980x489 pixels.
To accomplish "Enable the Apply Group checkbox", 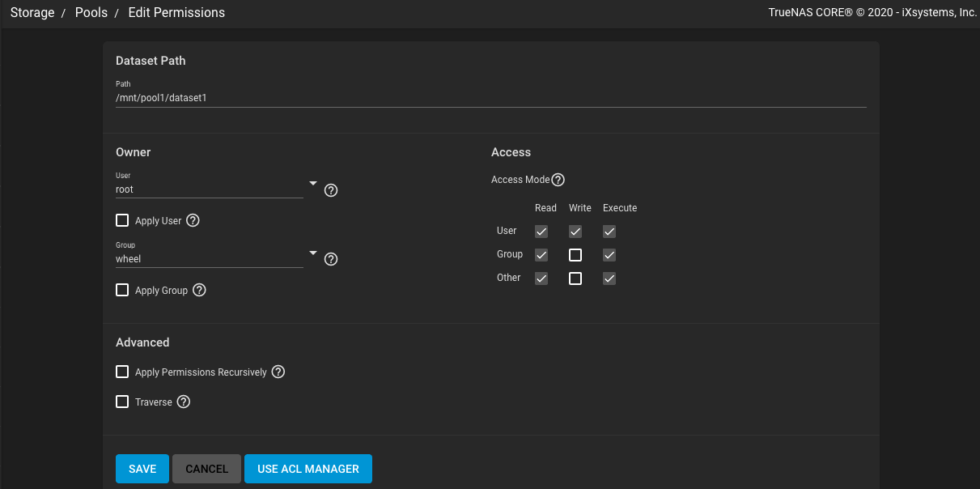I will tap(122, 290).
